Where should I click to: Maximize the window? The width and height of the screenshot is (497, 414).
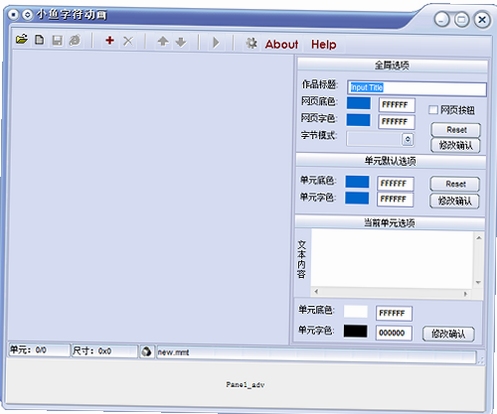click(x=462, y=20)
